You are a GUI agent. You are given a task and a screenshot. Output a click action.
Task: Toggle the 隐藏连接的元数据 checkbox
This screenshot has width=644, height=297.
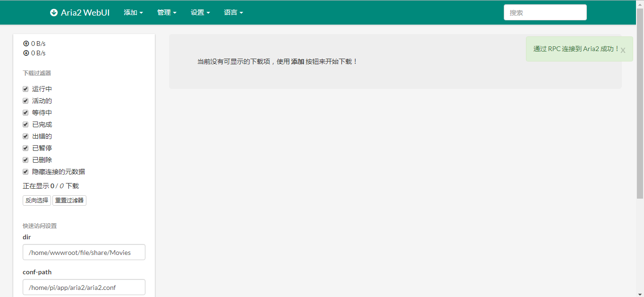click(25, 172)
